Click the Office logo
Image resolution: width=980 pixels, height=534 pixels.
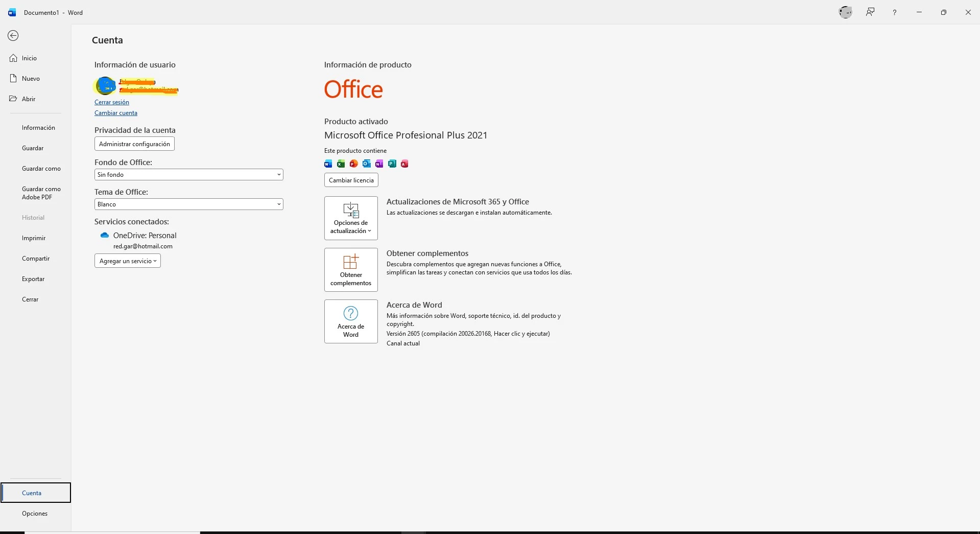(353, 89)
